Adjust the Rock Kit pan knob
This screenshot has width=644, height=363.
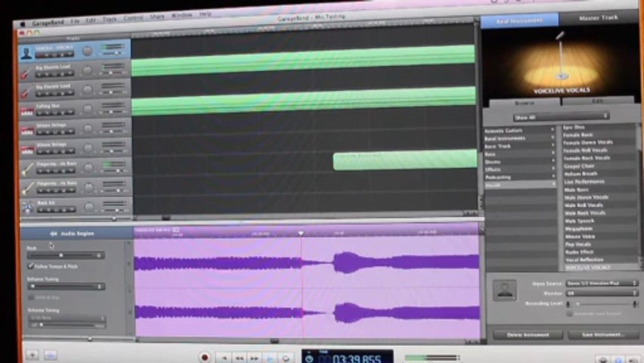[89, 207]
